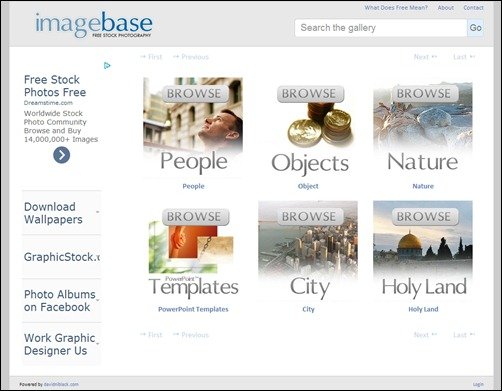Screen dimensions: 502x391
Task: Click the blue arrow circle in Dreamstime ad
Action: tap(62, 155)
